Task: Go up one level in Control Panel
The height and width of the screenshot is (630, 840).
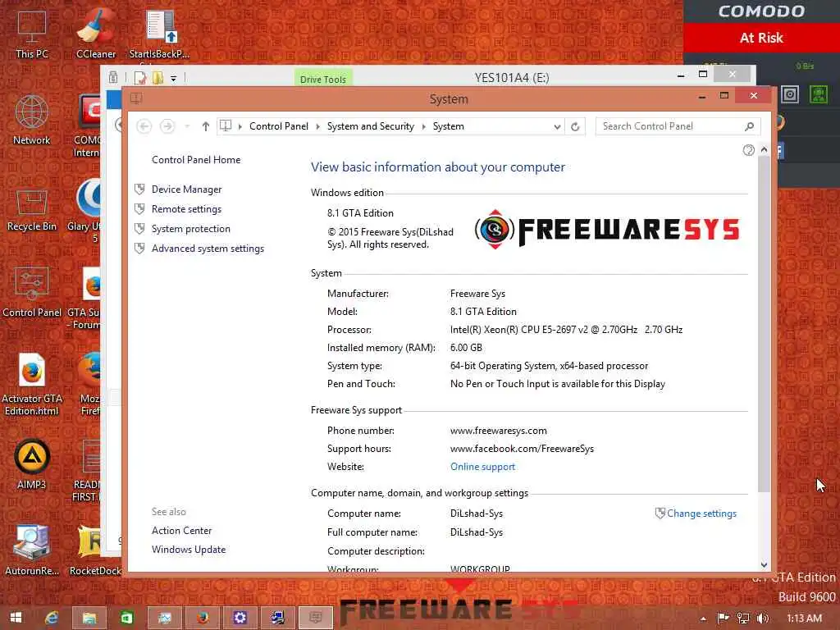Action: pyautogui.click(x=206, y=126)
